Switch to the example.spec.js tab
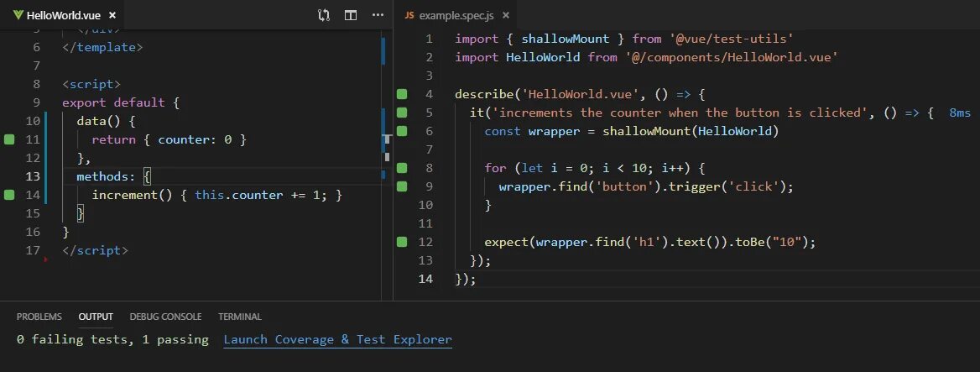Viewport: 980px width, 372px height. tap(456, 16)
